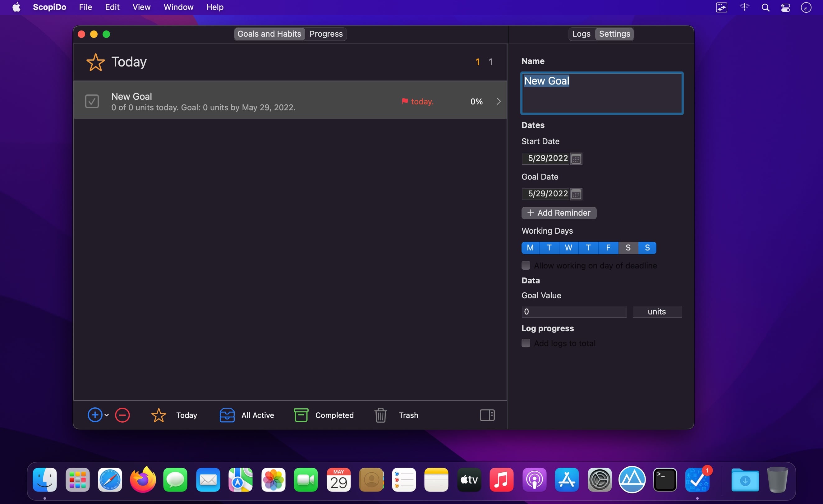
Task: Click the blue add goal plus icon
Action: click(95, 415)
